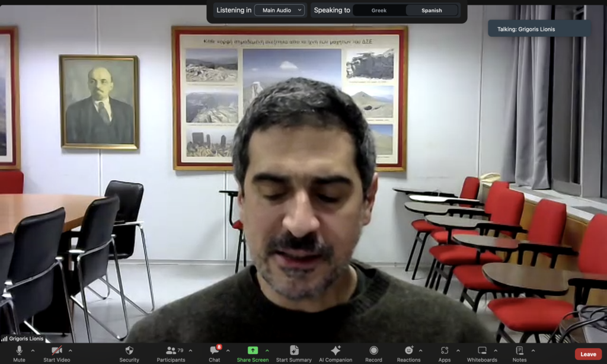Viewport: 607px width, 364px height.
Task: Click the Talking: Grigoris Lionis indicator
Action: click(539, 29)
